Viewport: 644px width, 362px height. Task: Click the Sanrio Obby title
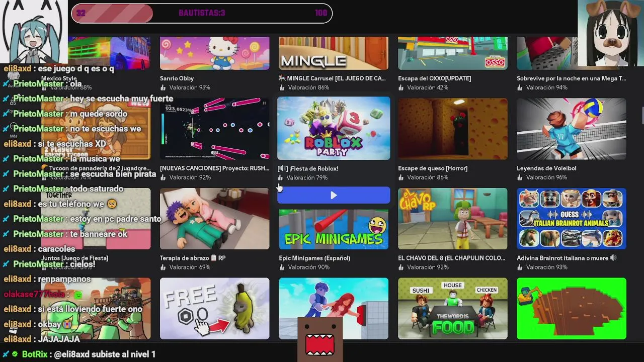[x=177, y=78]
